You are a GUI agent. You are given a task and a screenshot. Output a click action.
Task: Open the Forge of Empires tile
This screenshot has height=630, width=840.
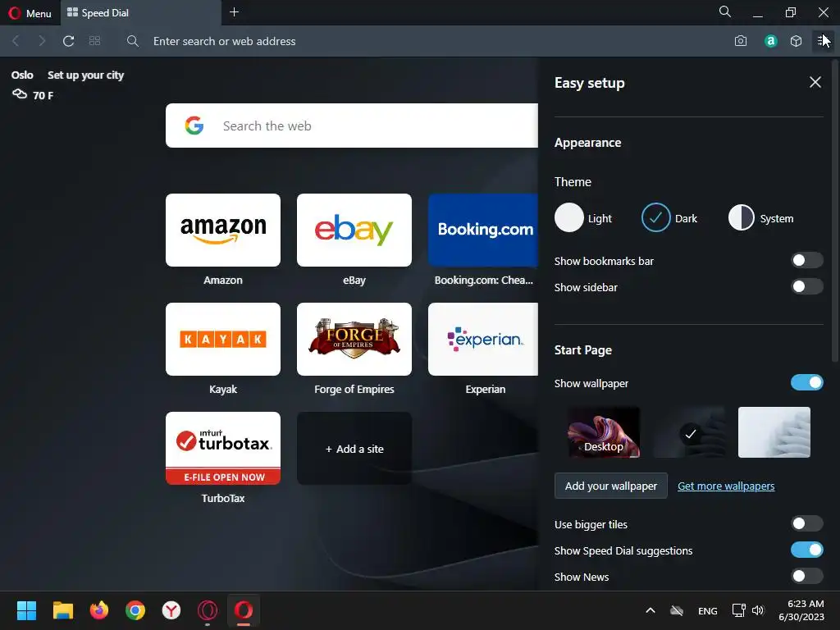[x=354, y=339]
